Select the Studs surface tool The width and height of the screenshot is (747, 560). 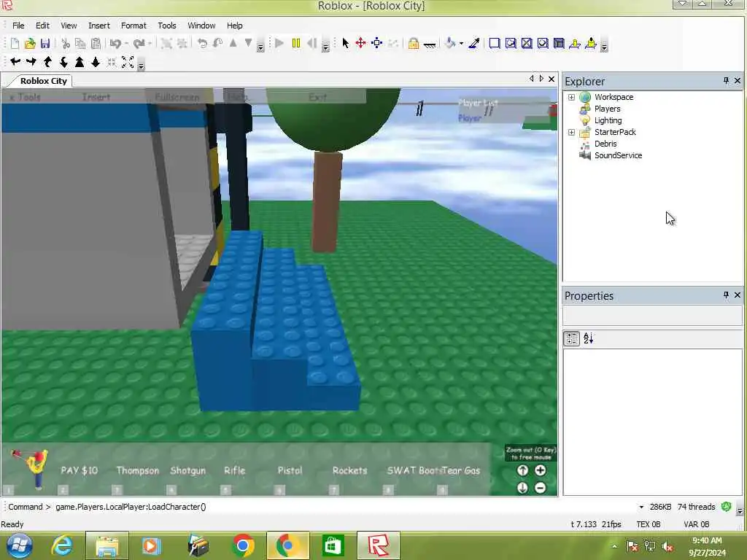[x=543, y=43]
